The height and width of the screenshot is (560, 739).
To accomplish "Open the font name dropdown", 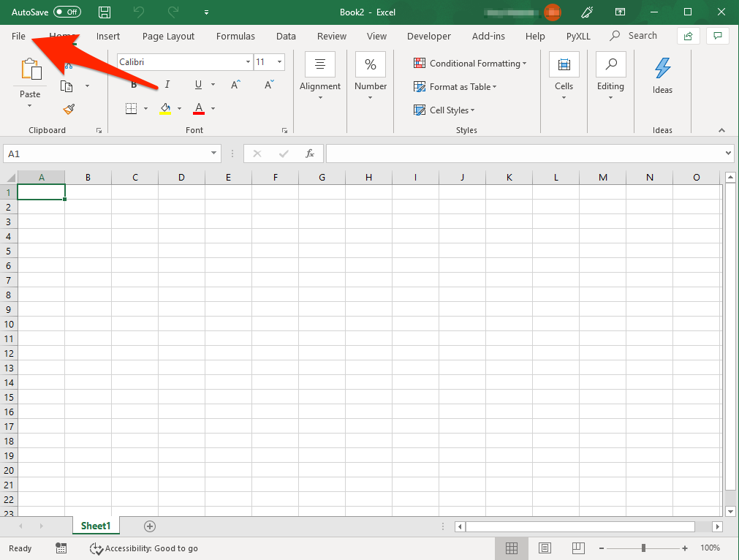I will pyautogui.click(x=248, y=61).
